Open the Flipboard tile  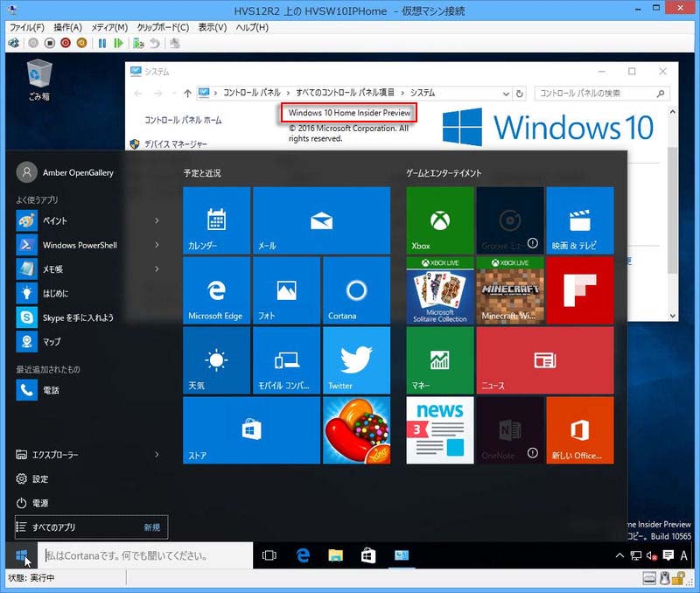tap(580, 290)
